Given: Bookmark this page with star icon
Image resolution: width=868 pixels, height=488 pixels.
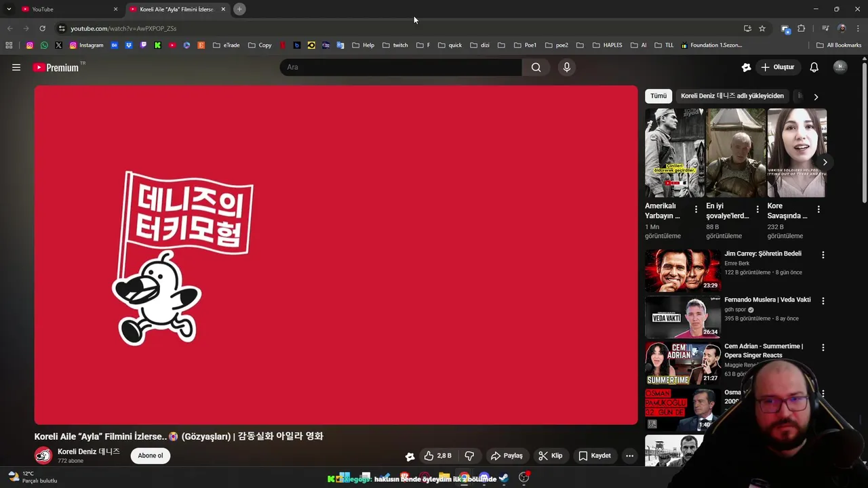Looking at the screenshot, I should coord(762,28).
